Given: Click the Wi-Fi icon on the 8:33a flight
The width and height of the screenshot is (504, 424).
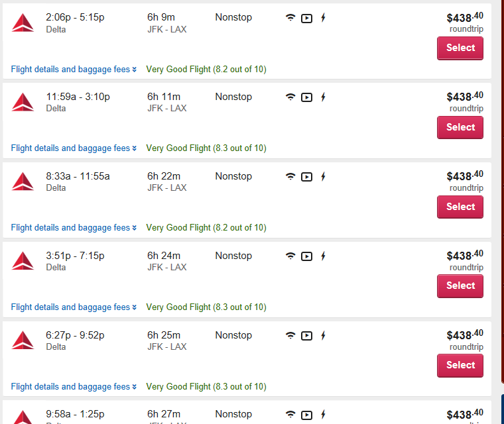Looking at the screenshot, I should click(290, 176).
